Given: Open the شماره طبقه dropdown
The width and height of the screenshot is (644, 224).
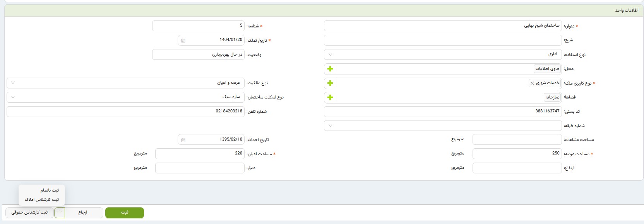Looking at the screenshot, I should pyautogui.click(x=330, y=126).
